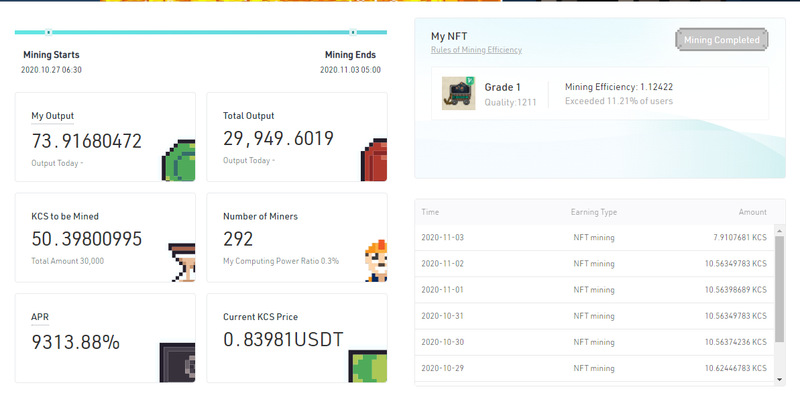Viewport: 800px width, 394px height.
Task: Select the 2020-10-29 earnings row
Action: [594, 368]
